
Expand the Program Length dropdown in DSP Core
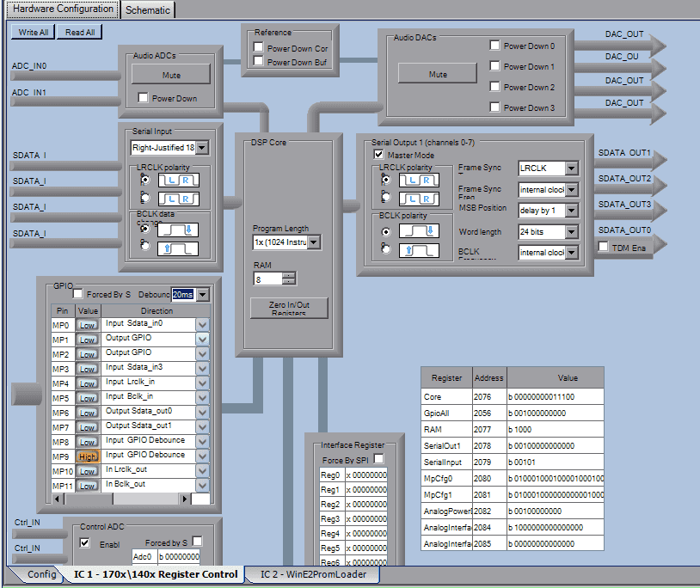pyautogui.click(x=314, y=243)
